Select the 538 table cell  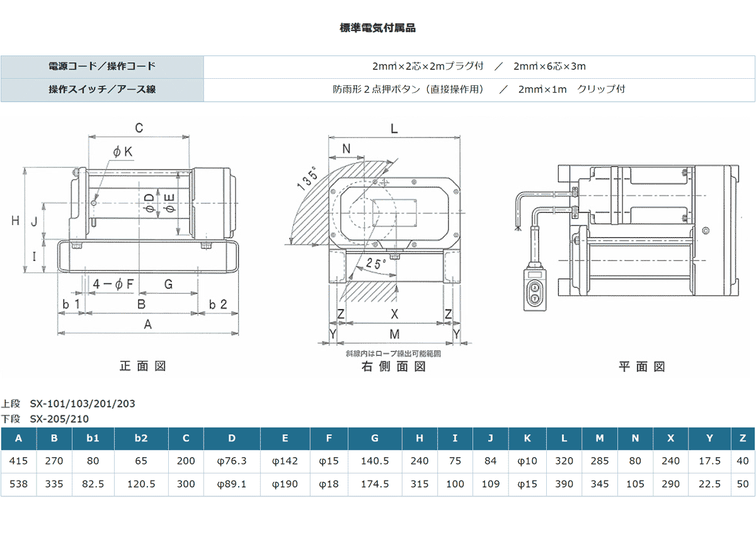[18, 484]
